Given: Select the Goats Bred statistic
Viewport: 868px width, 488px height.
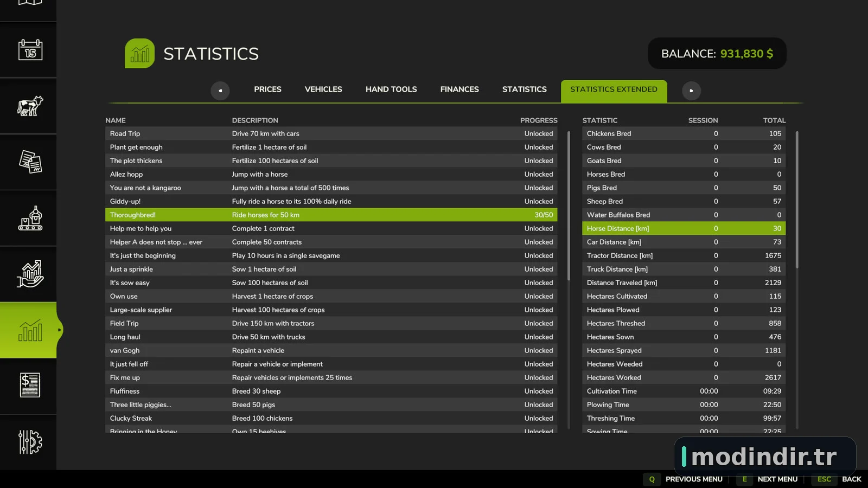Looking at the screenshot, I should pyautogui.click(x=684, y=160).
